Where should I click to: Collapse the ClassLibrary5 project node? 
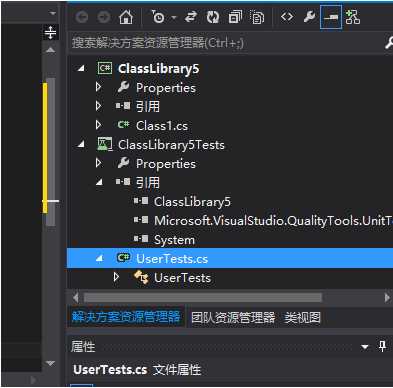(81, 69)
